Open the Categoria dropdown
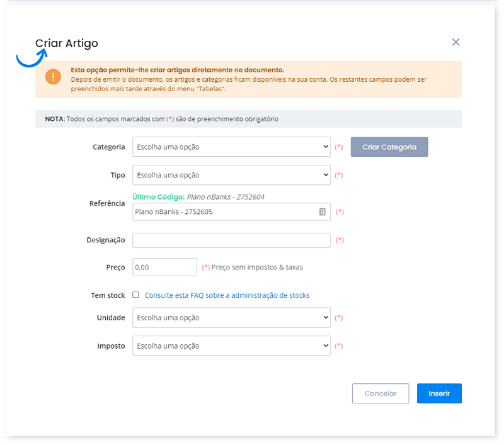Viewport: 504px width, 445px height. point(231,147)
